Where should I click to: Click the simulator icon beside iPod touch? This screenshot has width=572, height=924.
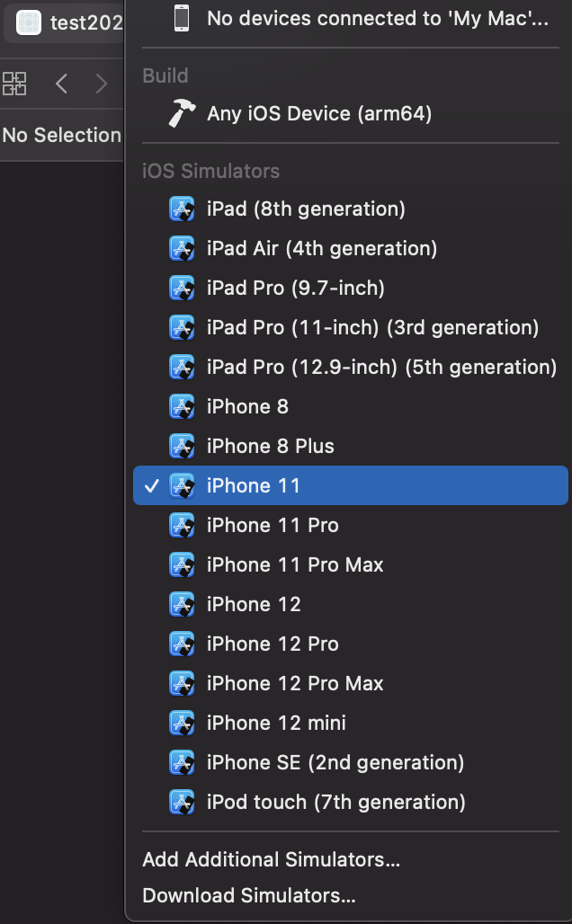(183, 802)
